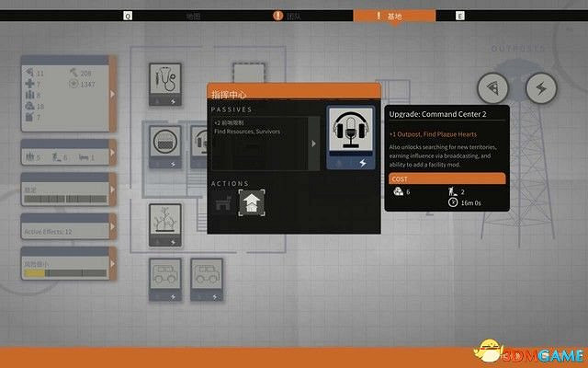Select the right parking vehicle slot

click(209, 279)
